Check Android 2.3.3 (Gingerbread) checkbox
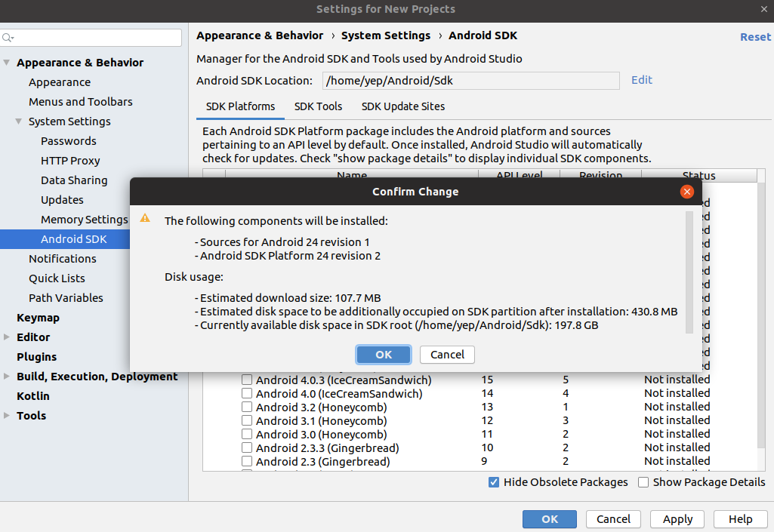 247,447
